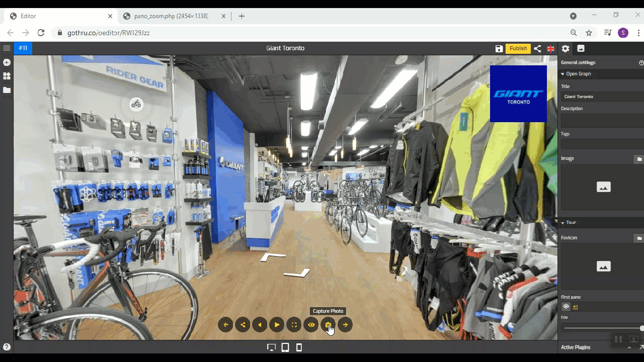This screenshot has height=362, width=644.
Task: Save the tour with the floppy disk icon
Action: [499, 49]
